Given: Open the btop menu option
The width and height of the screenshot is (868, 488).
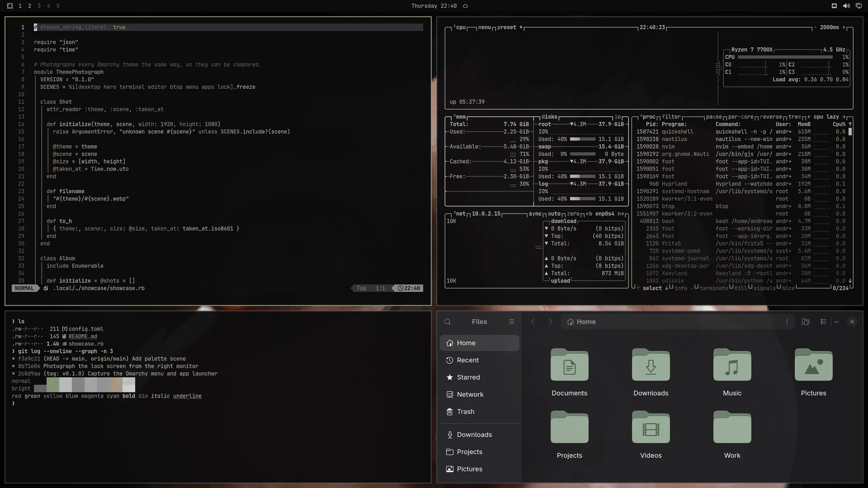Looking at the screenshot, I should tap(484, 27).
